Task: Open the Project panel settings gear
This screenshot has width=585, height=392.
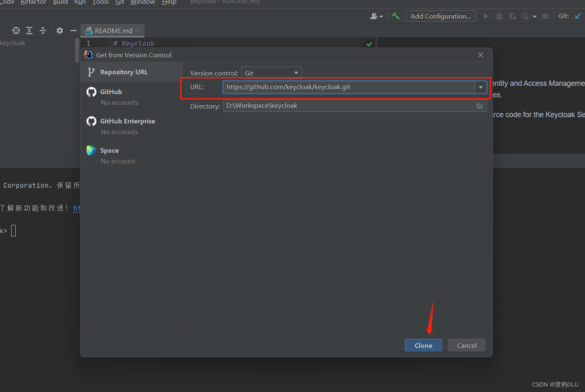Action: pos(59,31)
